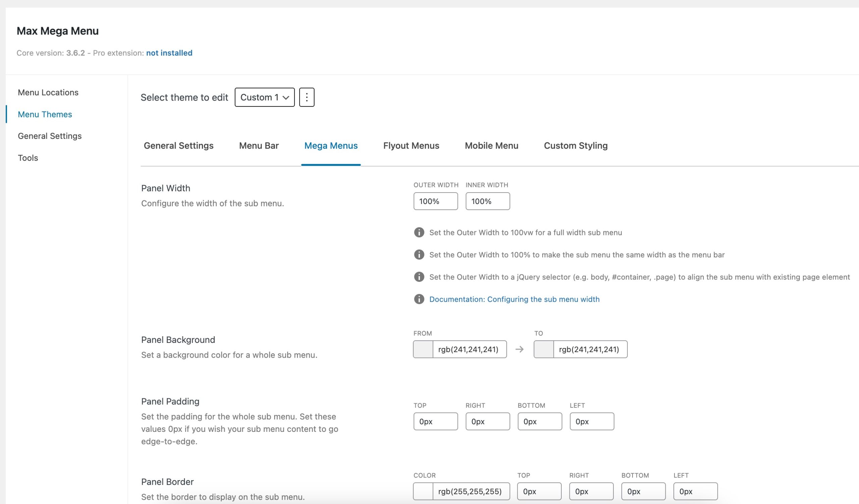
Task: Open Tools in the sidebar
Action: (x=28, y=158)
